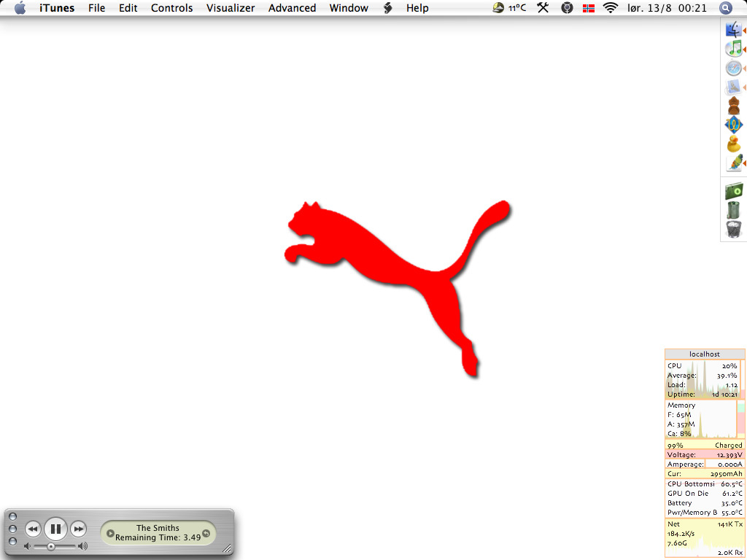Click the max-volume speaker icon

83,546
